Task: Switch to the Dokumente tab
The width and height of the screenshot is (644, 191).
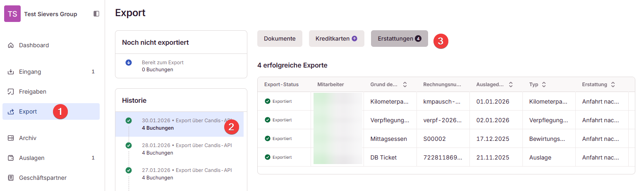Action: [x=280, y=39]
